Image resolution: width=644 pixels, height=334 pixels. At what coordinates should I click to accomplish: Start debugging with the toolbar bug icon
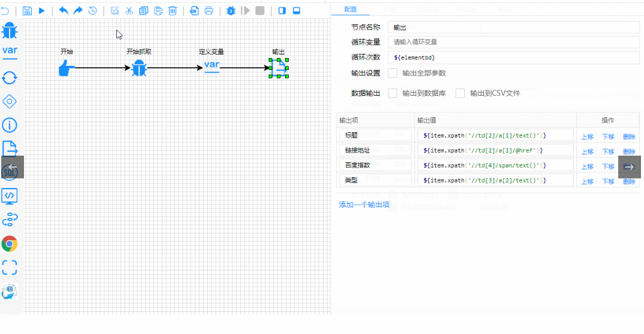coord(231,11)
